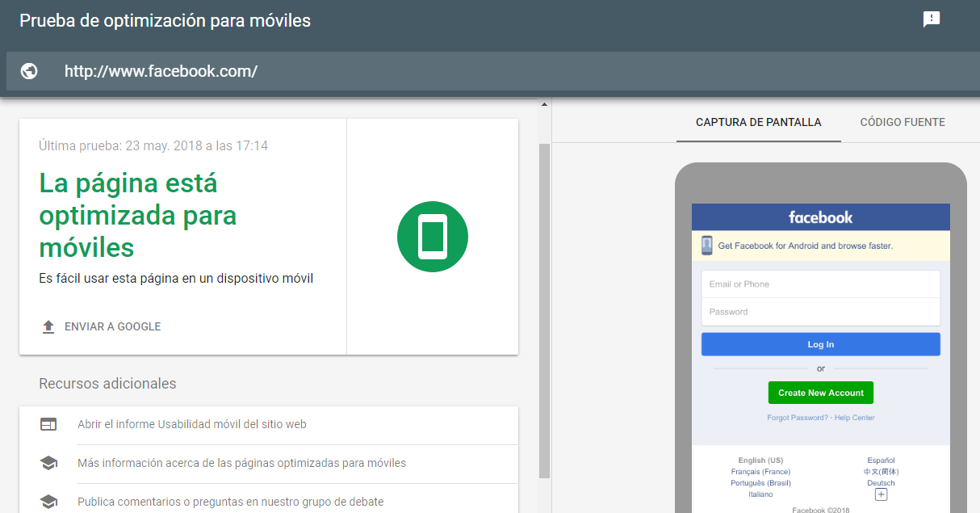The height and width of the screenshot is (513, 980).
Task: Open Abrir el informe Usabilidad móvil link
Action: pyautogui.click(x=192, y=424)
